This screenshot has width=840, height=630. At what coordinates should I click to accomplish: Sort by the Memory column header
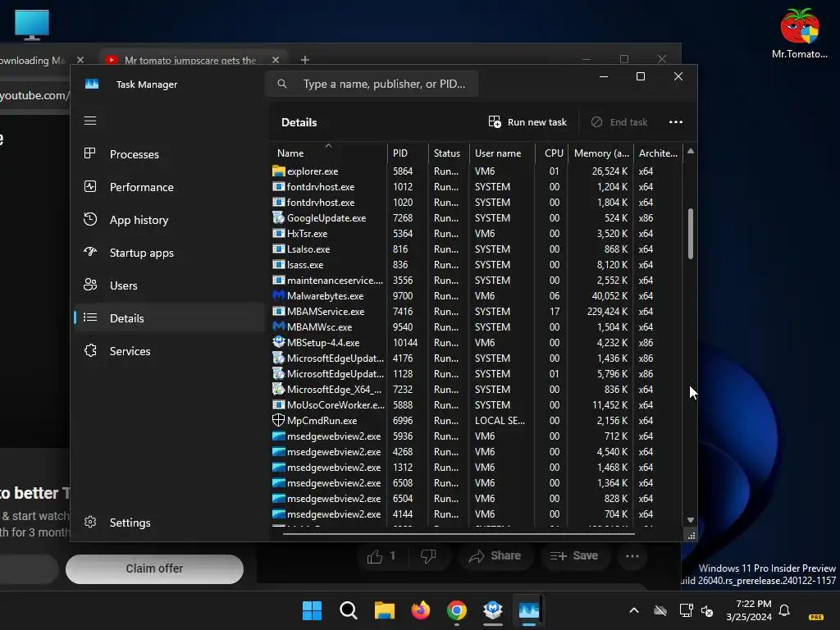(x=600, y=153)
